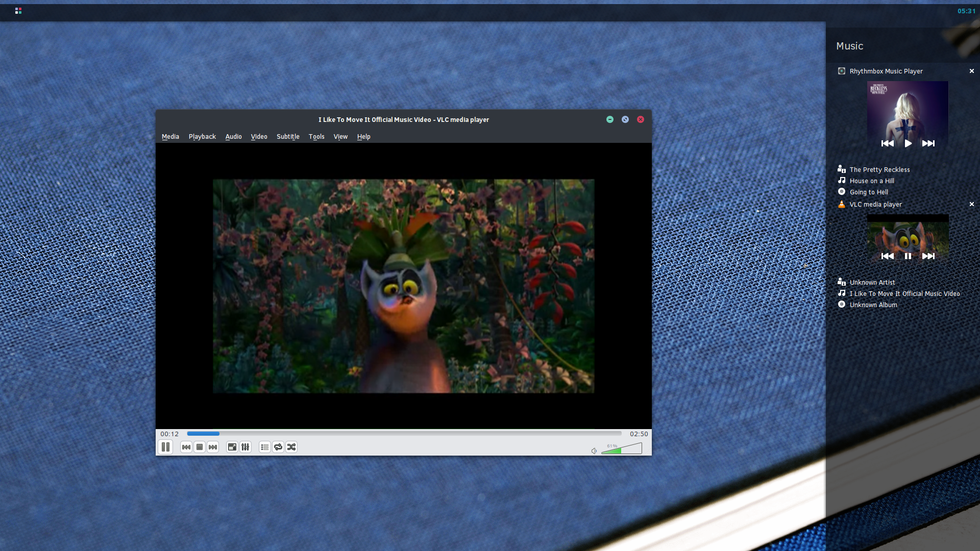
Task: Close the Rhythmbox Music Player entry
Action: click(972, 71)
